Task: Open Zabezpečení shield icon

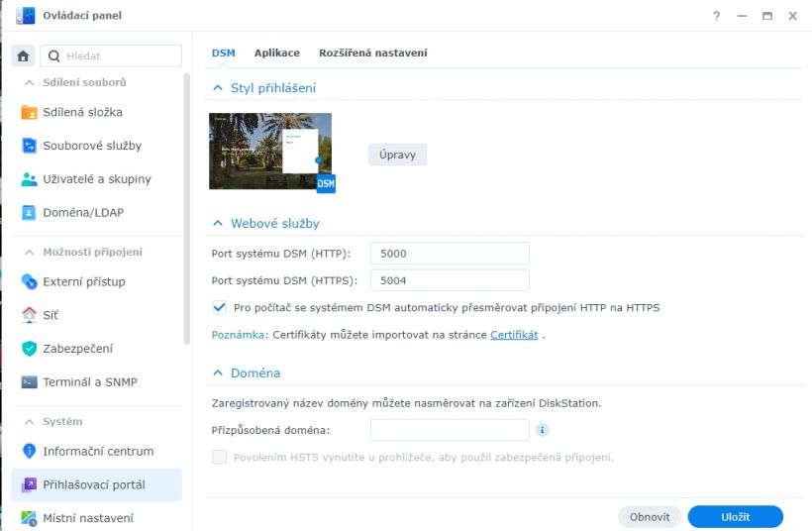Action: tap(30, 349)
